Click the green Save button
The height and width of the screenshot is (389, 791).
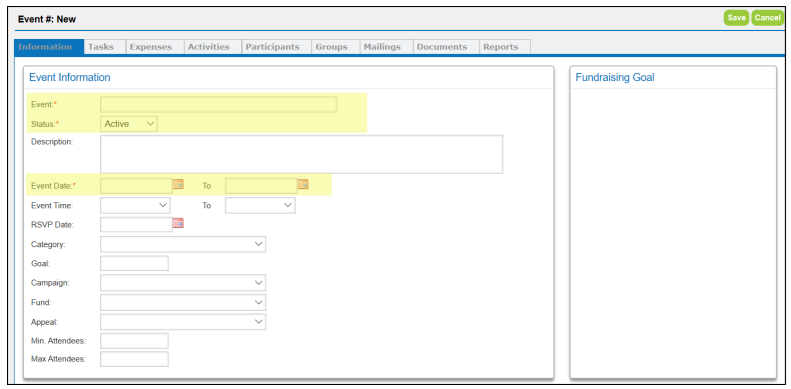(x=737, y=18)
